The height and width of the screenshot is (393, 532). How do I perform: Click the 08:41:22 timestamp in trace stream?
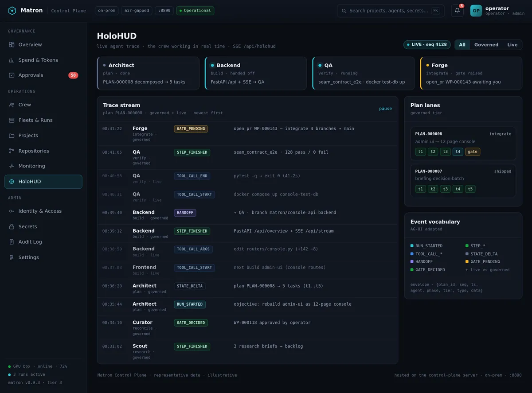pos(112,129)
